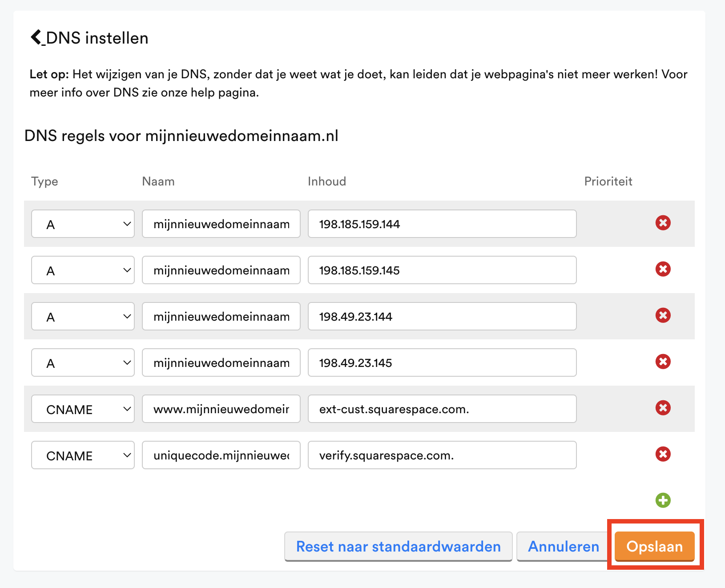Image resolution: width=725 pixels, height=588 pixels.
Task: Remove the verify.squarespace.com CNAME record
Action: pos(663,454)
